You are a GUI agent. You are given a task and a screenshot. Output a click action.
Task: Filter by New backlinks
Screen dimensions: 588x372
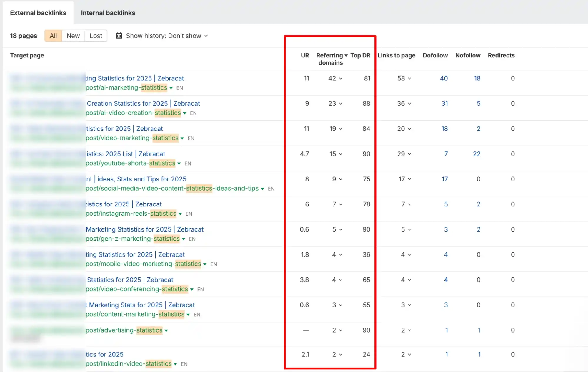[x=73, y=36]
